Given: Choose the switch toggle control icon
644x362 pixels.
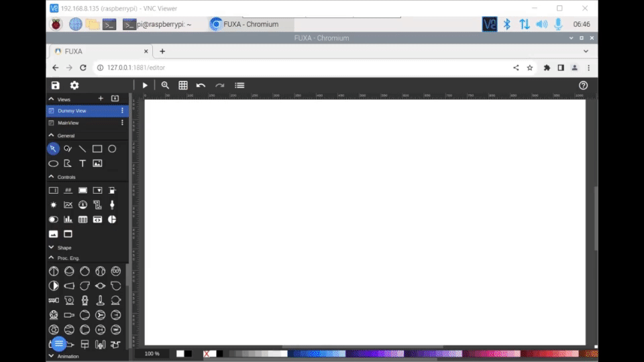Looking at the screenshot, I should click(53, 219).
